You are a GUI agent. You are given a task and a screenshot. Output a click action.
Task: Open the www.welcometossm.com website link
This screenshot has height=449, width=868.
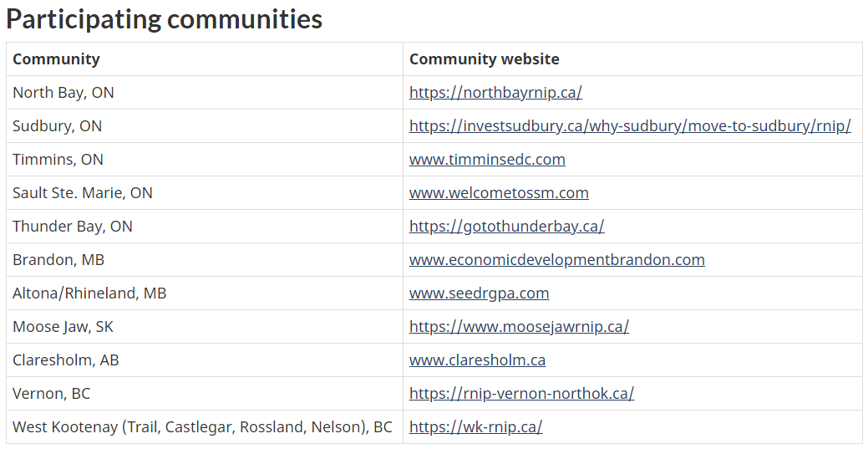click(x=499, y=193)
